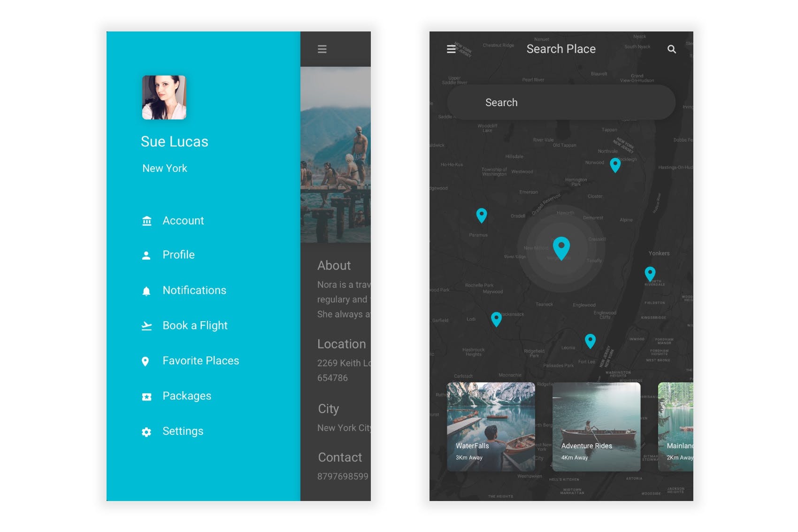The height and width of the screenshot is (532, 798).
Task: Click Sue Lucas's profile photo
Action: 164,97
